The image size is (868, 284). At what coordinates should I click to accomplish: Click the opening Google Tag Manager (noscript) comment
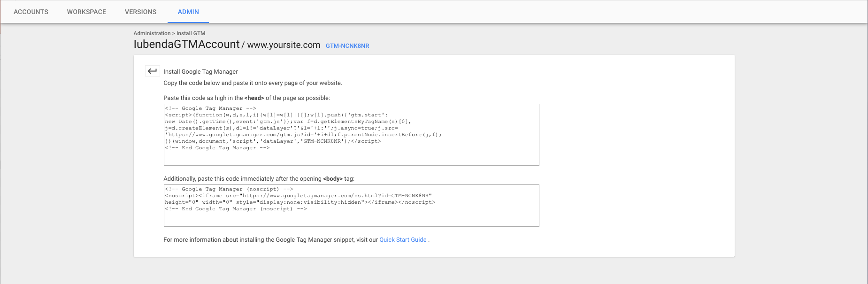point(229,189)
